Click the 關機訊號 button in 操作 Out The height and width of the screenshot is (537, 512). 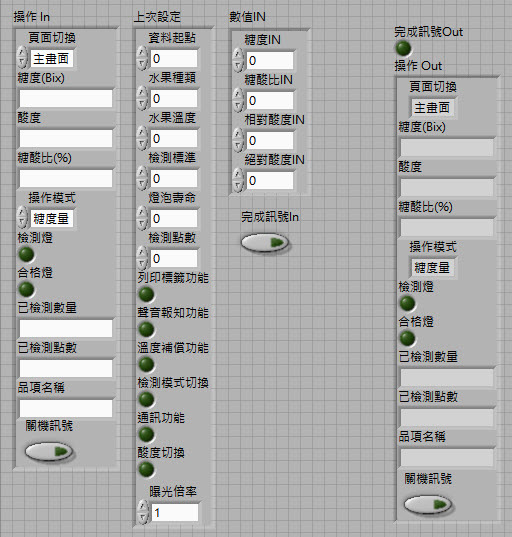(428, 504)
